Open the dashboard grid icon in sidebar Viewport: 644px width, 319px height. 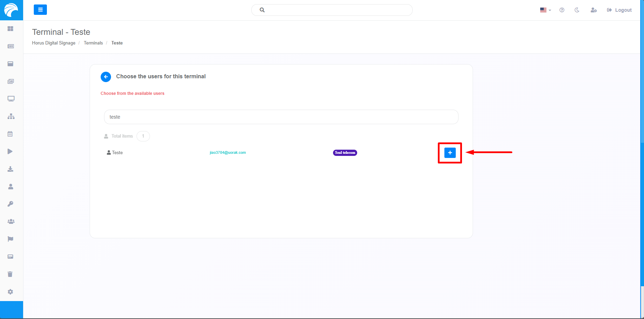pyautogui.click(x=11, y=29)
